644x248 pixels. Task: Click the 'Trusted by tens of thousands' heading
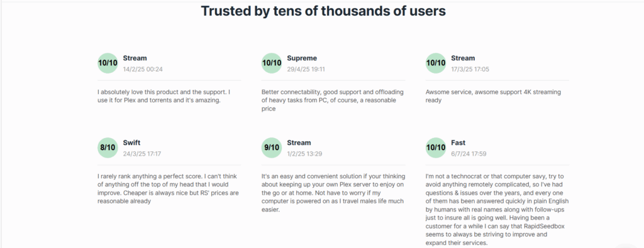(x=323, y=11)
